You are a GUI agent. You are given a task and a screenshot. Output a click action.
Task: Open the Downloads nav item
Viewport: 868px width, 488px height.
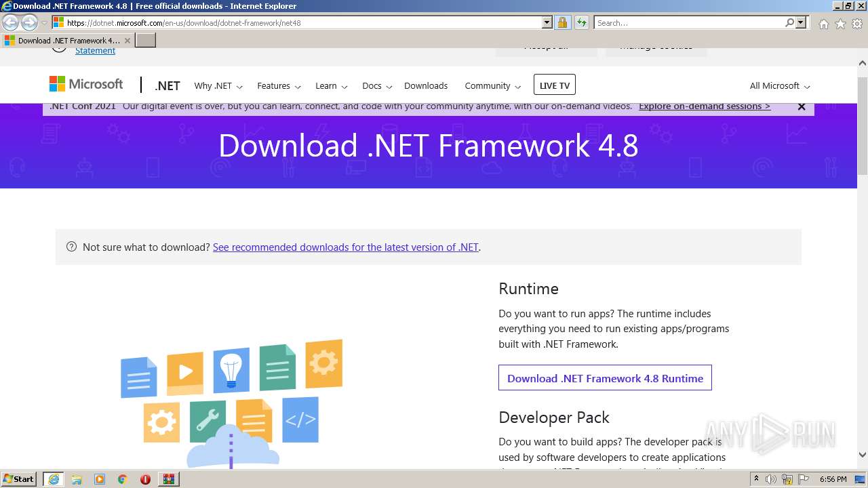coord(426,86)
